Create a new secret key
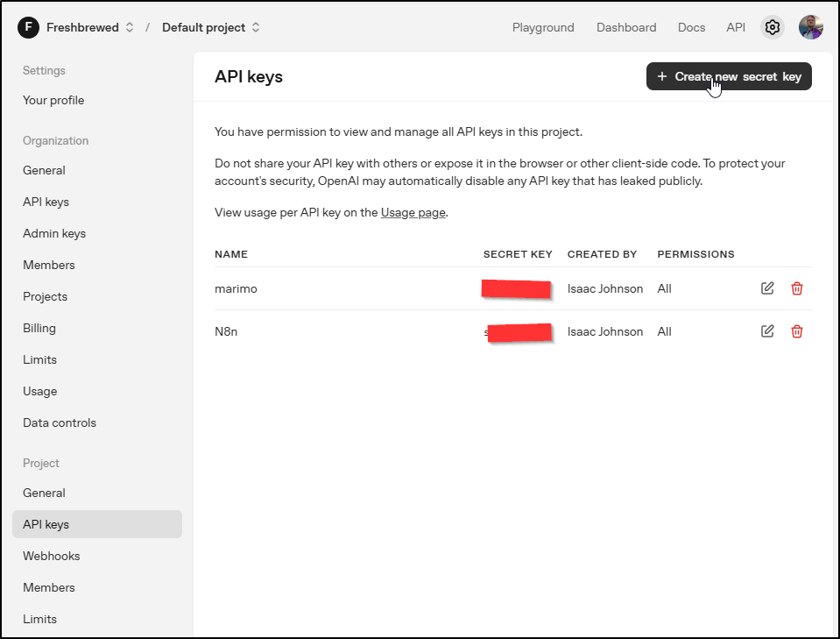The image size is (840, 639). [x=729, y=76]
